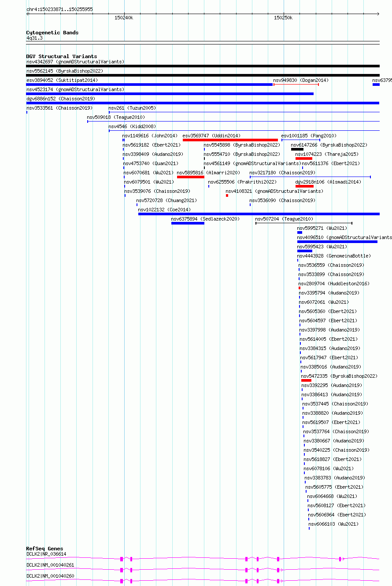Click nsv3398409 Audano2019 label

(153, 154)
